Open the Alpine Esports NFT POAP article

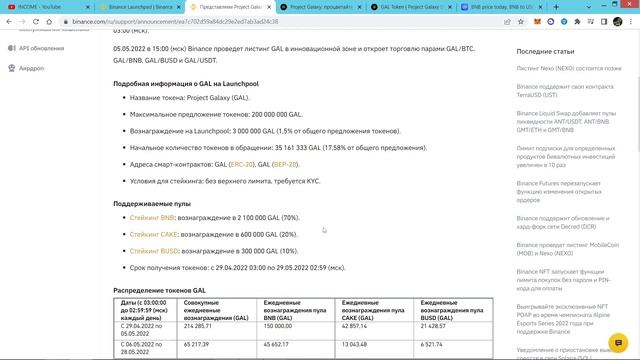point(563,319)
